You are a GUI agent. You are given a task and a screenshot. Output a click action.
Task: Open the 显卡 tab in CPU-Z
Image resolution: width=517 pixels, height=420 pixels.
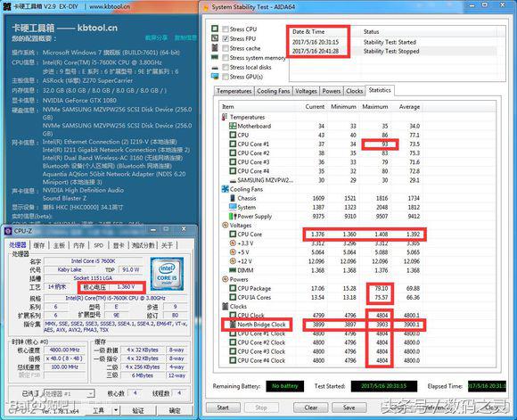[119, 245]
